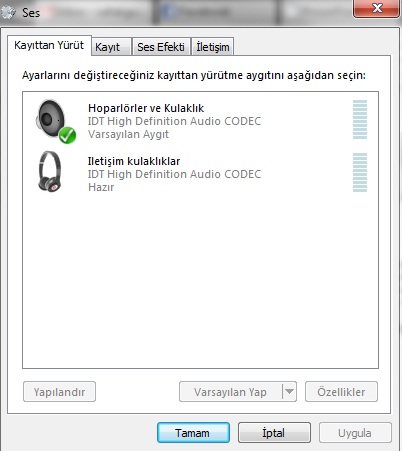Select the Kayıttan Yürüt tab
This screenshot has width=402, height=451.
point(49,45)
